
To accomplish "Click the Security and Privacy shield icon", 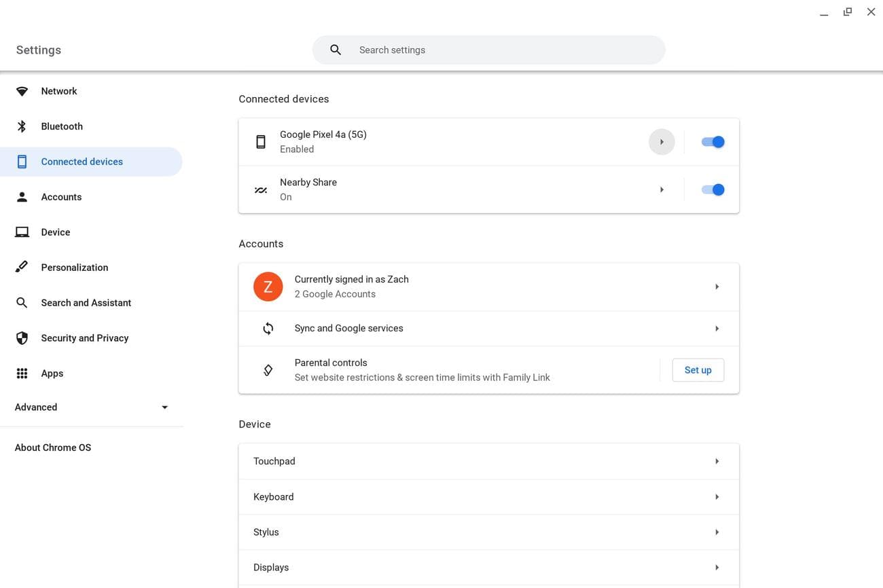I will click(x=22, y=338).
